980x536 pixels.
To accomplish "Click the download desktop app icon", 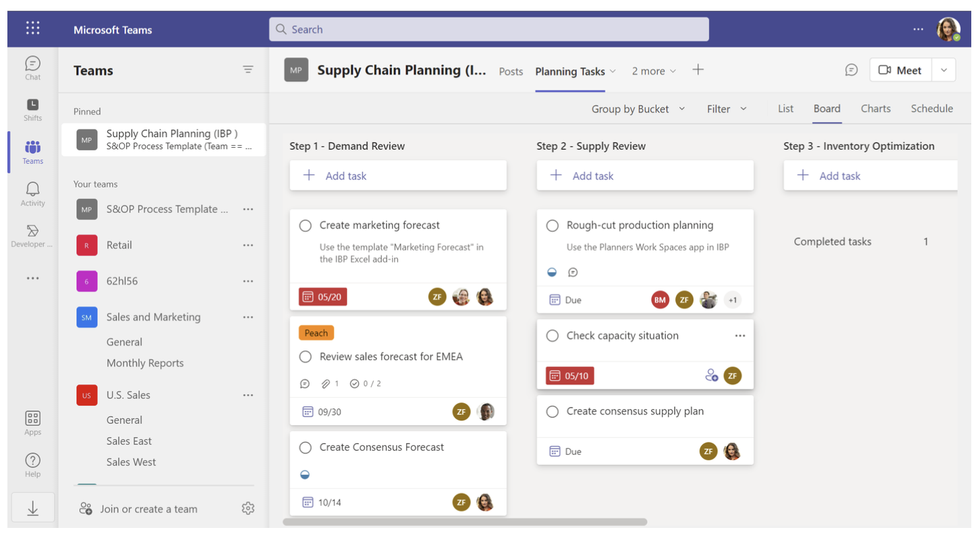I will (33, 509).
